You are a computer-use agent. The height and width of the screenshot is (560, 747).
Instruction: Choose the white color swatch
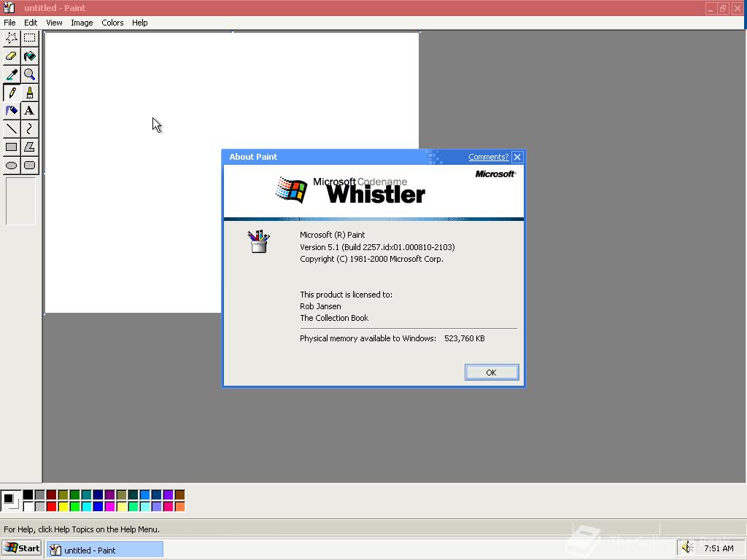click(28, 506)
